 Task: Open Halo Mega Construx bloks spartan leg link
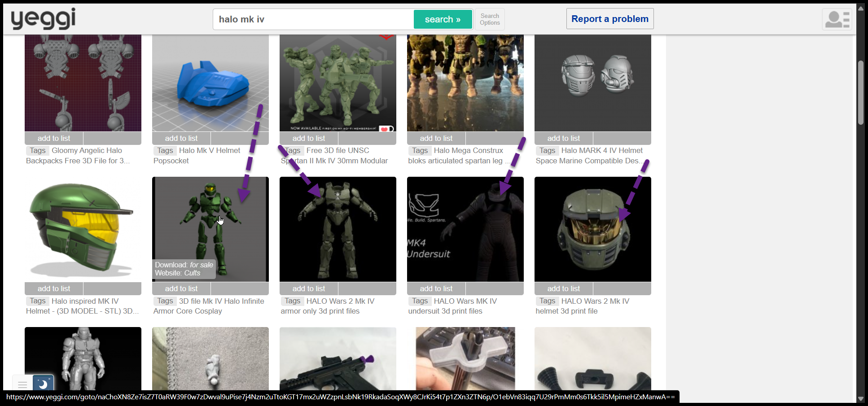point(459,156)
